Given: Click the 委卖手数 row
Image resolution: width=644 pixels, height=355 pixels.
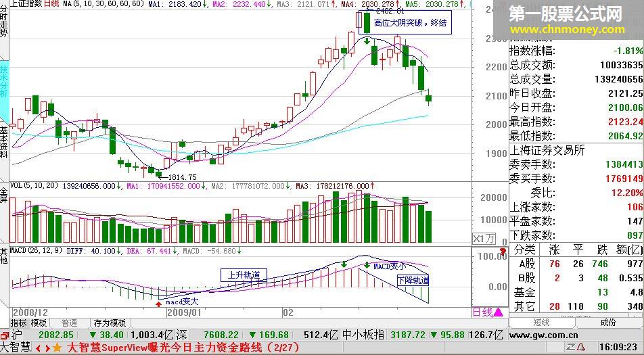Looking at the screenshot, I should [x=576, y=164].
